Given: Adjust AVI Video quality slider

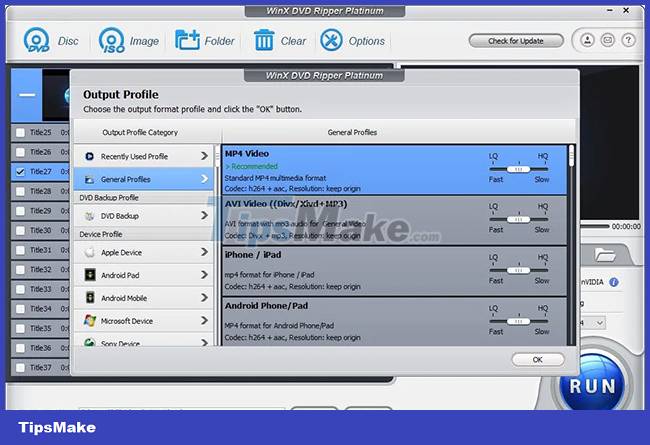Looking at the screenshot, I should 518,219.
